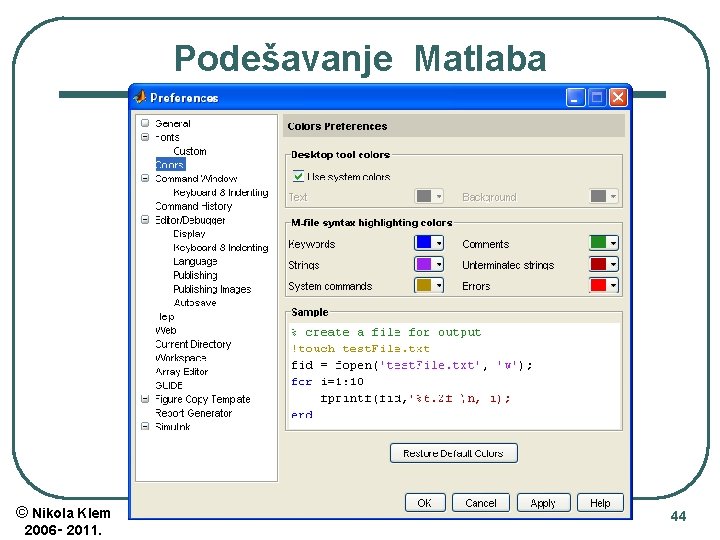This screenshot has height=540, width=720.
Task: Click the disabled Text color picker
Action: (x=429, y=197)
